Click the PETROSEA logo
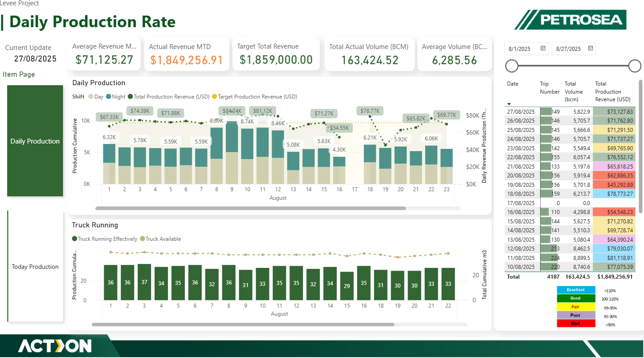 tap(571, 20)
